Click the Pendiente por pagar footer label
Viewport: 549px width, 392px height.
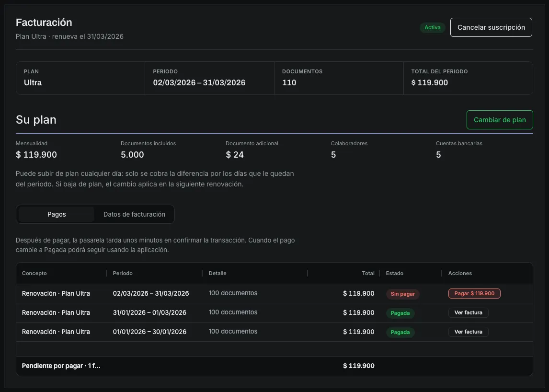tap(61, 366)
